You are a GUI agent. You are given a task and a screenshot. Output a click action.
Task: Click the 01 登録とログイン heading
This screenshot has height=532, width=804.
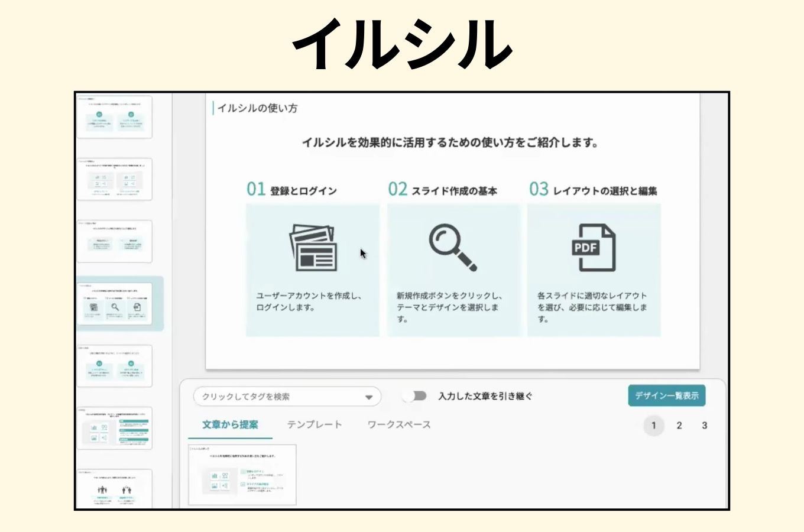(291, 190)
